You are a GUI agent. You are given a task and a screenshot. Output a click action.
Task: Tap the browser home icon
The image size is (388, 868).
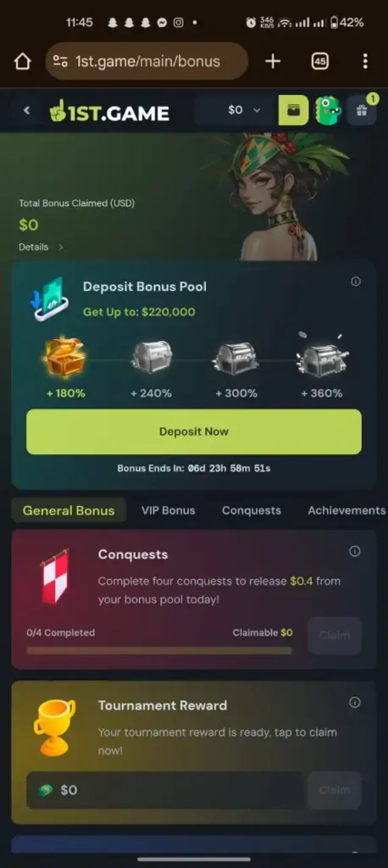pos(22,61)
